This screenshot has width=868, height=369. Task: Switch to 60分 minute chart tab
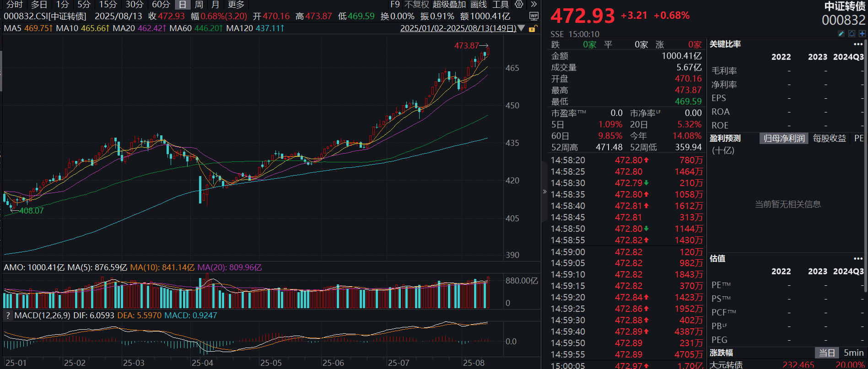tap(161, 5)
